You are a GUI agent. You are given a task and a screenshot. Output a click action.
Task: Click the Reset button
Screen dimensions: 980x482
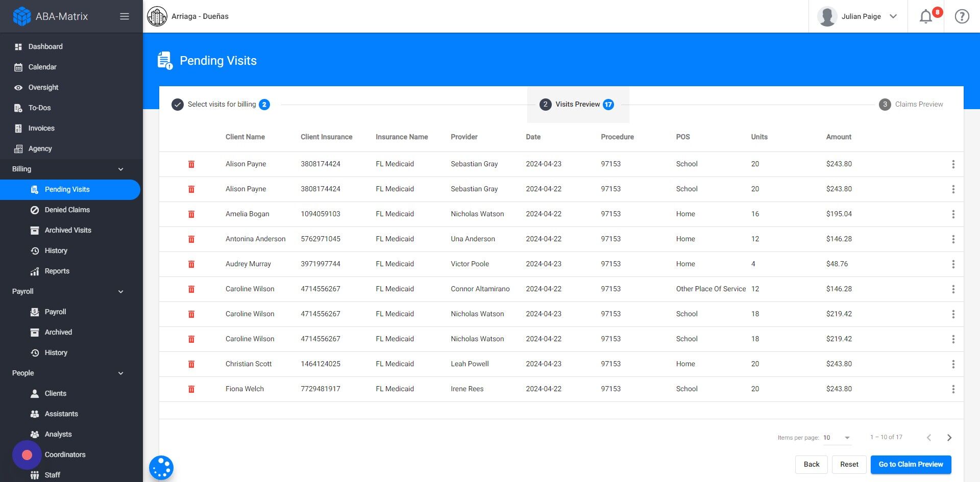(x=849, y=464)
